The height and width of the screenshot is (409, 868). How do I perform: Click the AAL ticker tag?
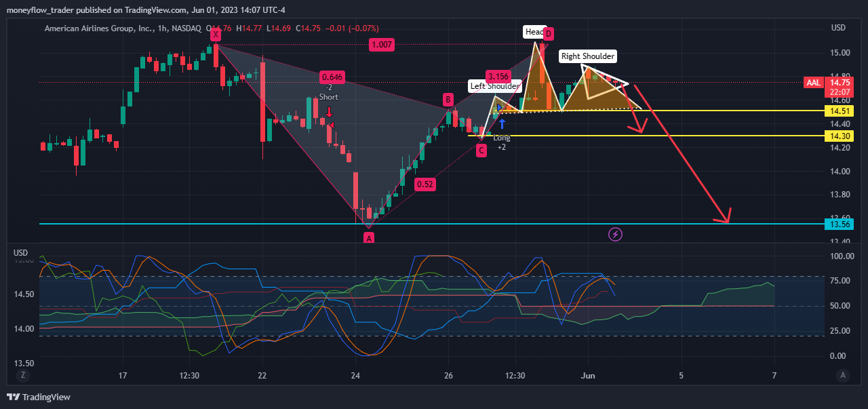point(813,83)
